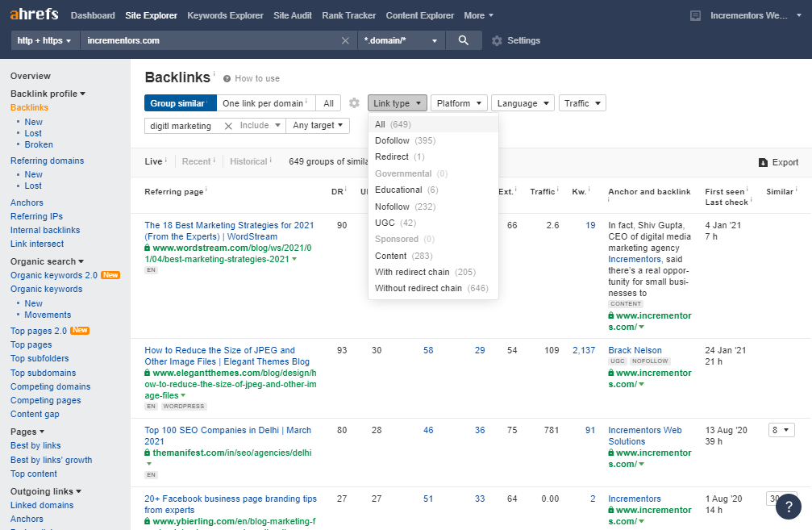The height and width of the screenshot is (530, 812).
Task: Choose Dofollow link type
Action: pyautogui.click(x=433, y=140)
